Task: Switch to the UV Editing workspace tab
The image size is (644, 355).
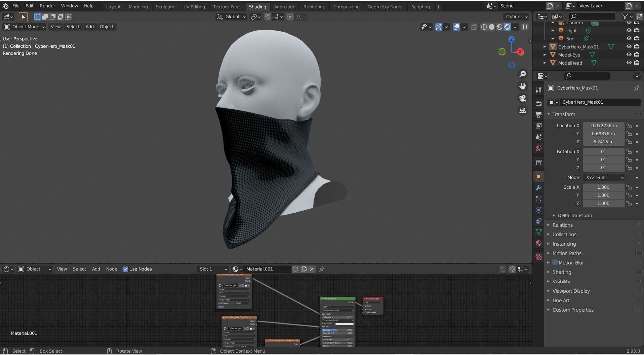Action: click(194, 7)
